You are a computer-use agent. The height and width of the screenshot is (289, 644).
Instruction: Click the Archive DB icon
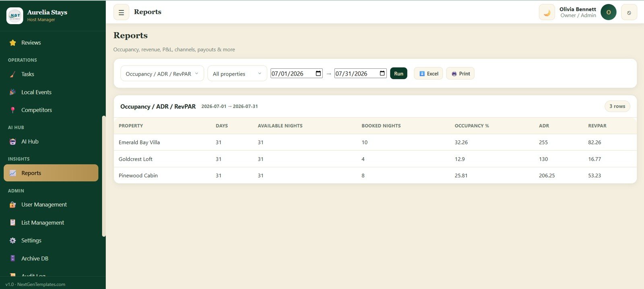pos(13,258)
